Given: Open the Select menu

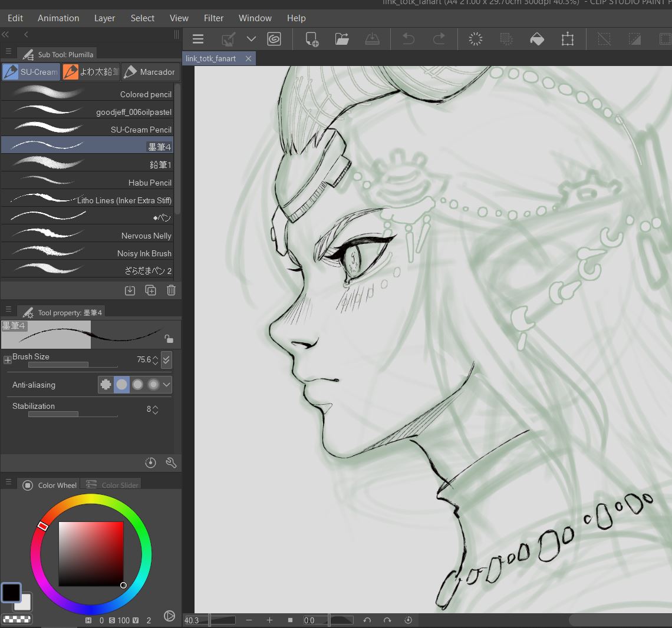Looking at the screenshot, I should coord(142,18).
